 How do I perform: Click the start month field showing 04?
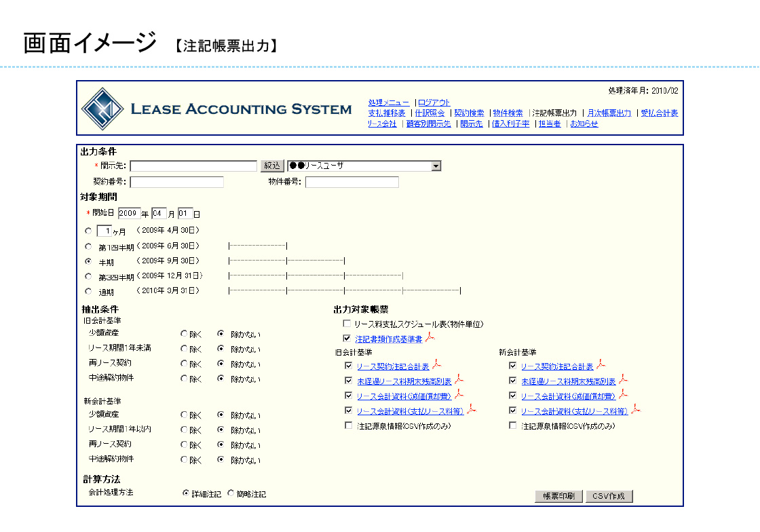pyautogui.click(x=159, y=213)
